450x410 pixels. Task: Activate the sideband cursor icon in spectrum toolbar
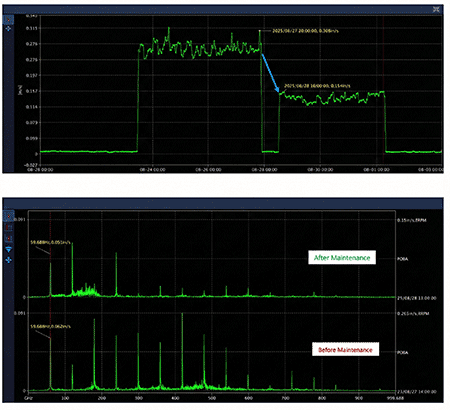(9, 239)
